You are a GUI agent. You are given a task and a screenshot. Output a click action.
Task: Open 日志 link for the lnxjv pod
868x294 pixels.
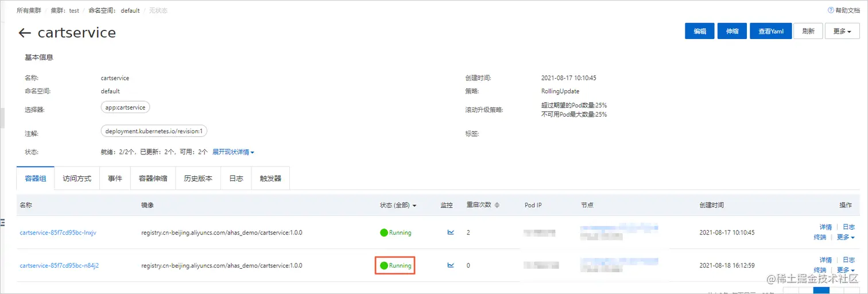click(x=848, y=227)
